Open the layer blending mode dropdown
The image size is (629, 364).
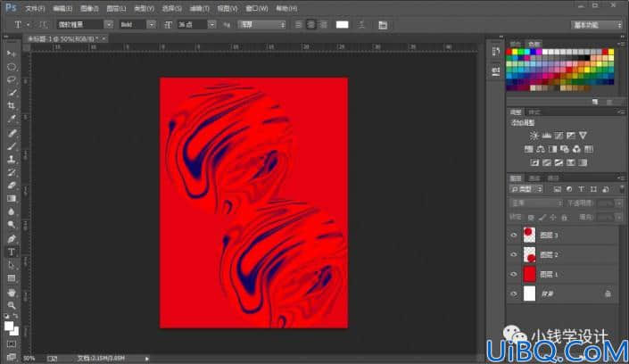click(536, 203)
